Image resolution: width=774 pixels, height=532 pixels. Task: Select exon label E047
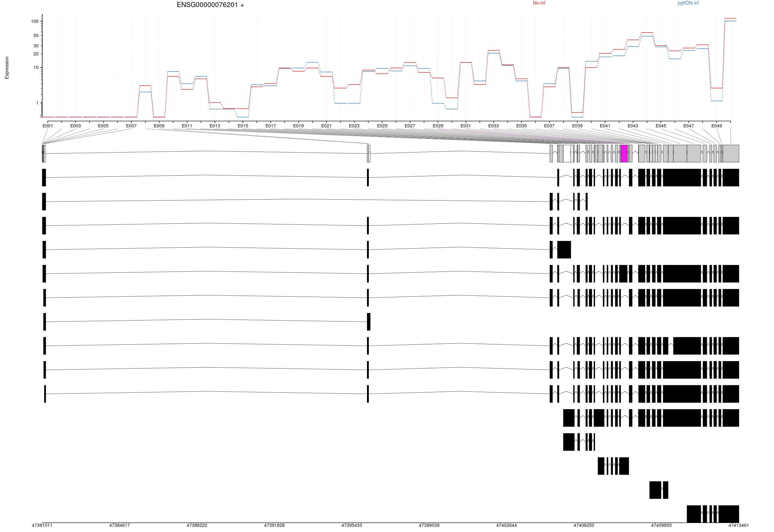click(689, 126)
